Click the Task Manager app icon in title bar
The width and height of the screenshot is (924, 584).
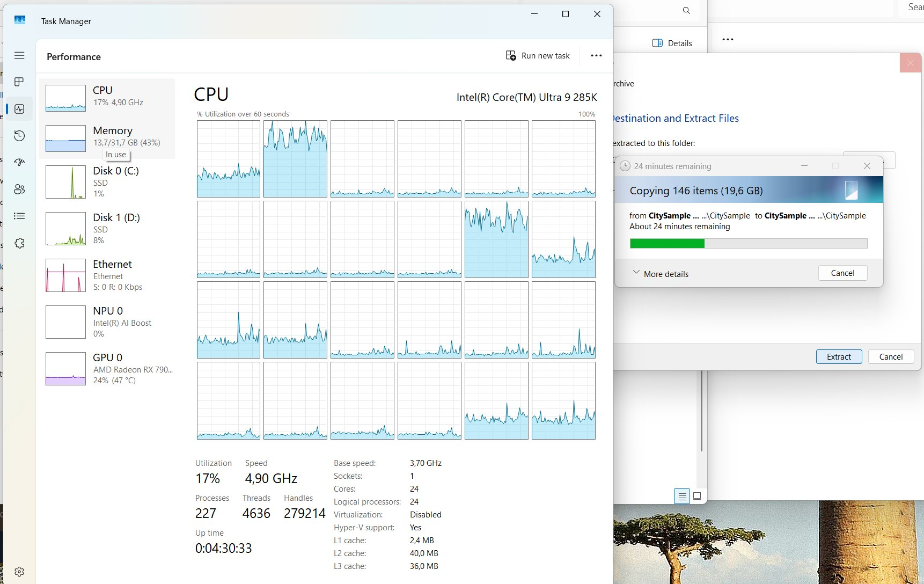tap(20, 20)
